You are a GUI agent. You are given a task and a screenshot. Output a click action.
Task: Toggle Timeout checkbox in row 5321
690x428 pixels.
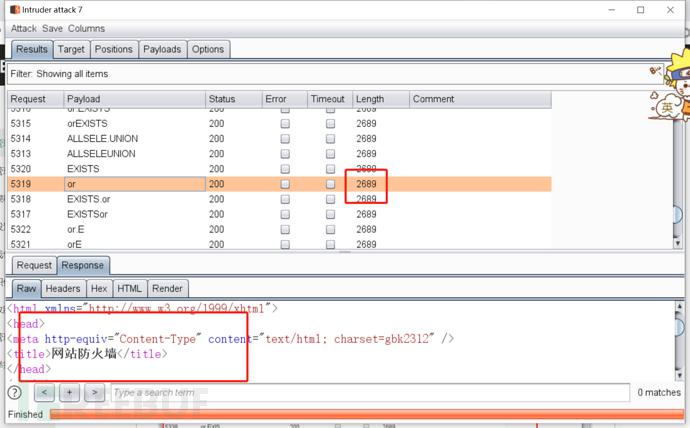(x=330, y=245)
